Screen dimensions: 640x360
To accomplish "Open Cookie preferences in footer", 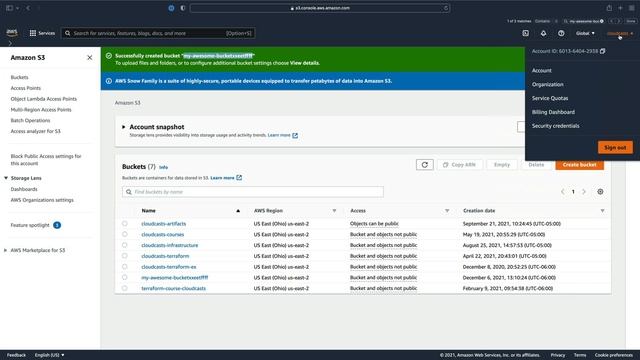I will click(613, 355).
